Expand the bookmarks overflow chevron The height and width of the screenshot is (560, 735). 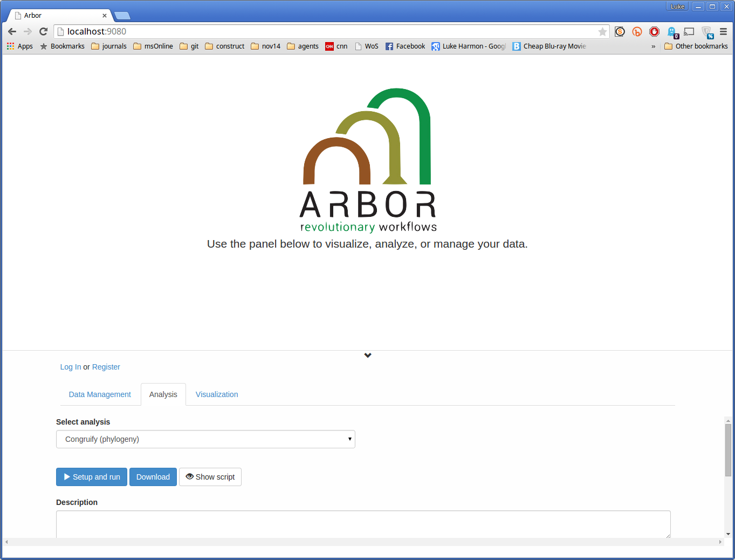click(x=654, y=46)
